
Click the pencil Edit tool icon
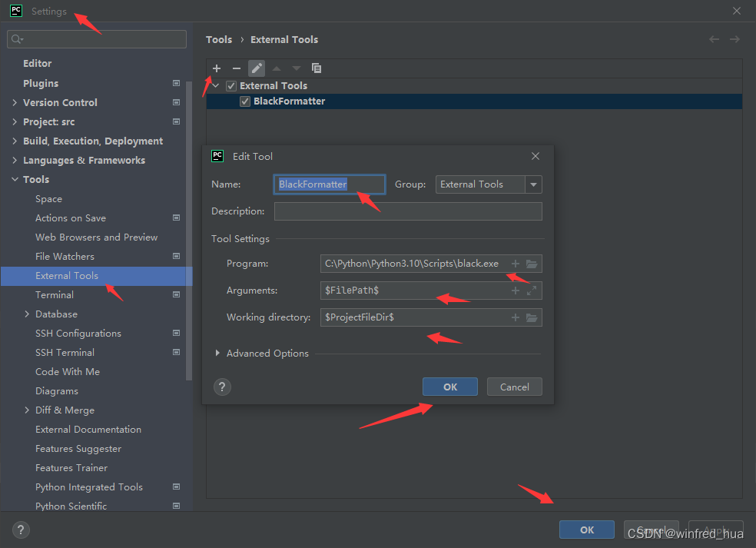click(257, 68)
